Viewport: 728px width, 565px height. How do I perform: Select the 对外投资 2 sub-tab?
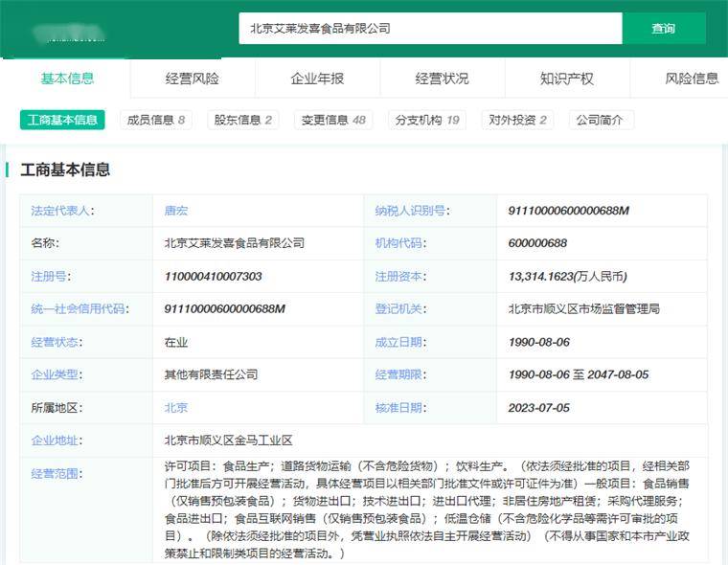517,120
